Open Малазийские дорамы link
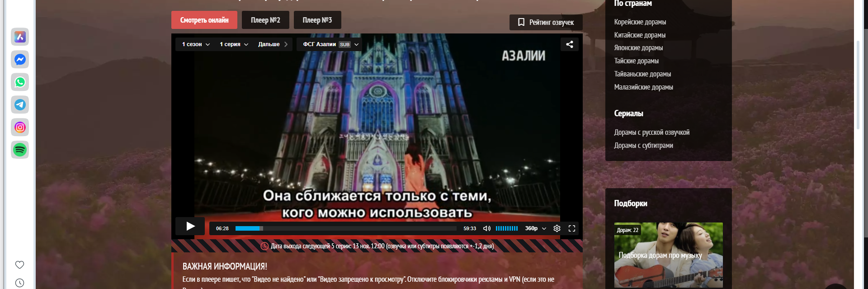868x289 pixels. point(643,87)
